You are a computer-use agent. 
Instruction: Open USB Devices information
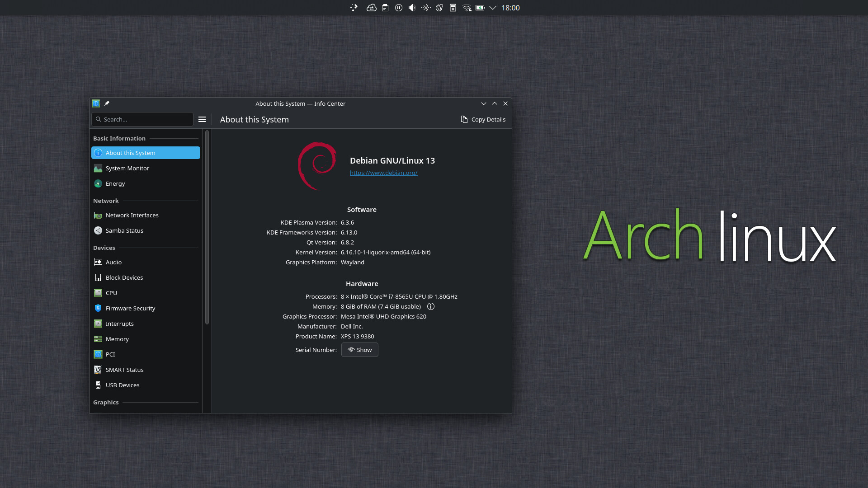[x=122, y=385]
